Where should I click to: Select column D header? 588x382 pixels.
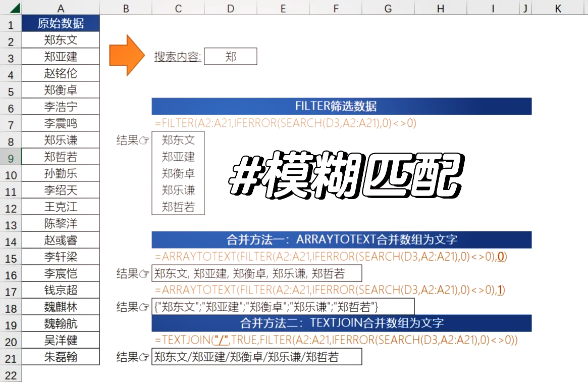[x=231, y=8]
